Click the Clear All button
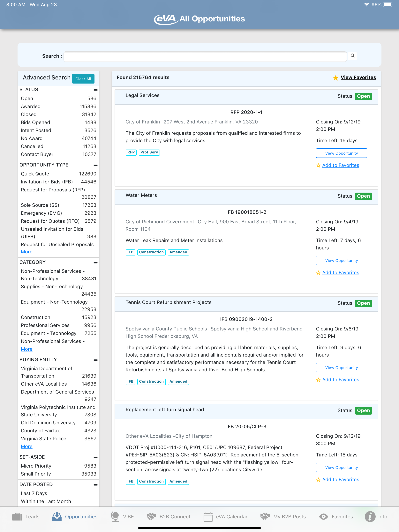 [x=83, y=79]
